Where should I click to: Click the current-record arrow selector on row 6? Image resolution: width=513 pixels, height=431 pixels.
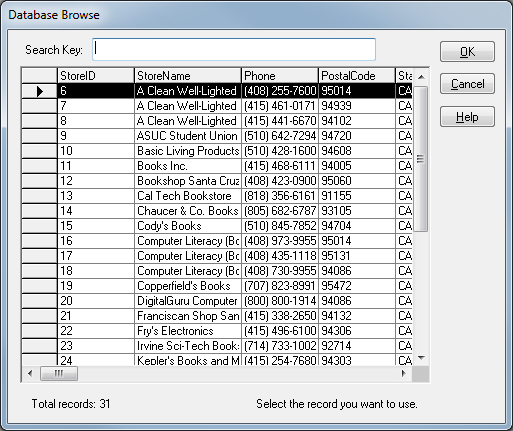click(39, 91)
